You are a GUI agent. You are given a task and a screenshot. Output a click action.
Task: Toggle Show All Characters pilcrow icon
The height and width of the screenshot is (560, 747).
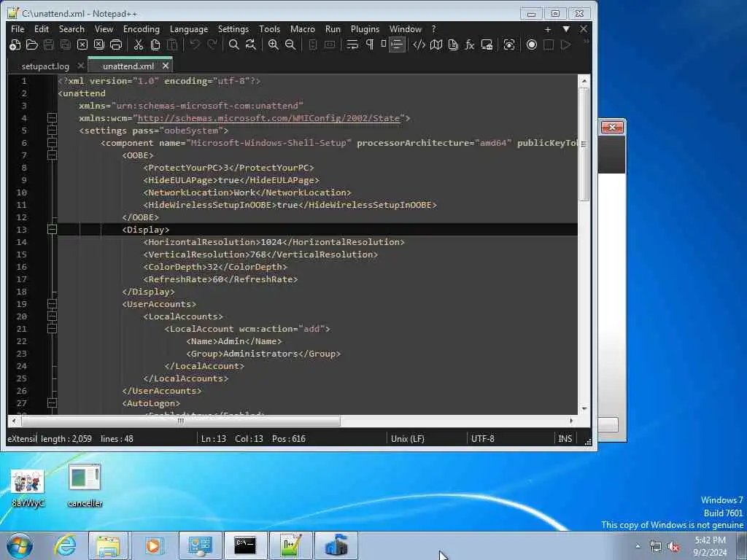coord(369,44)
